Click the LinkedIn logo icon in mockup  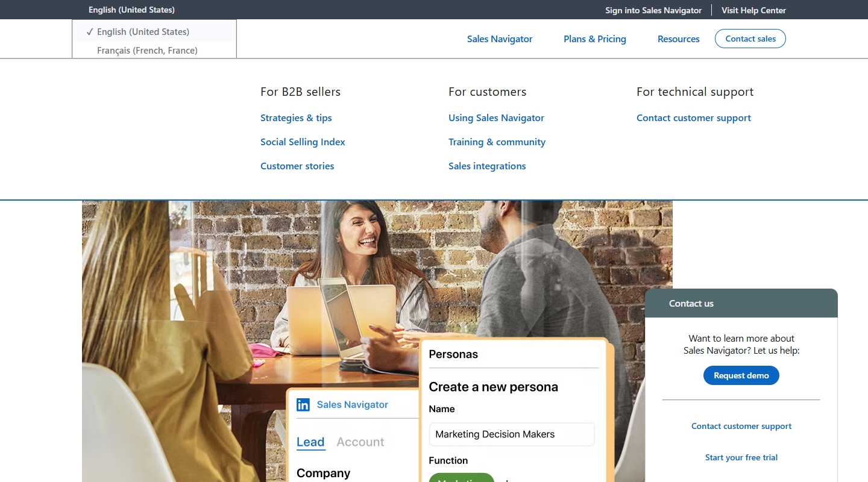pos(303,405)
